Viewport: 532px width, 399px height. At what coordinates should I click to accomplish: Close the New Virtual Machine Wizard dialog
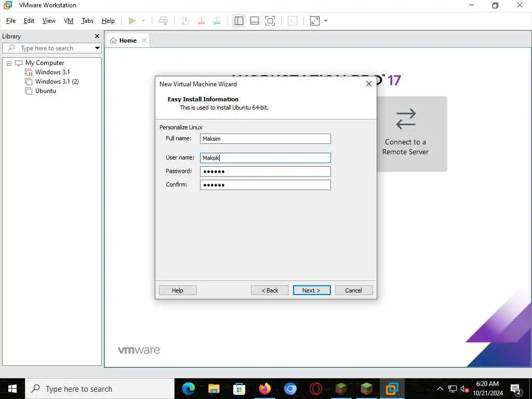(369, 84)
